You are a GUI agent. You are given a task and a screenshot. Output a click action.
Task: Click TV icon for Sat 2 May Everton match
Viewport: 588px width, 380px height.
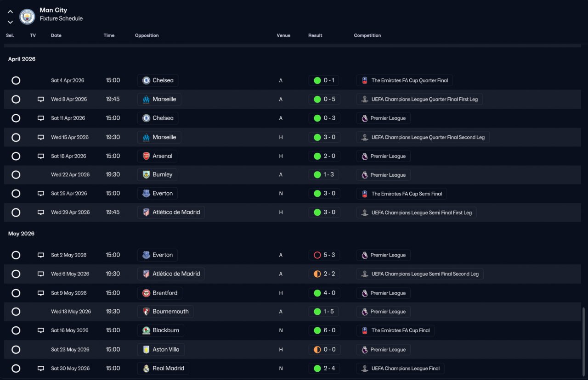coord(41,255)
